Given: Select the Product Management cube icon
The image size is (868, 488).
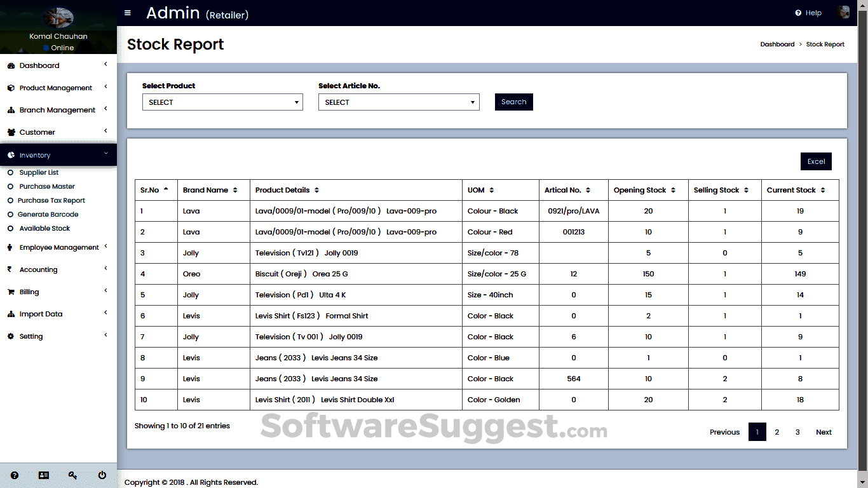Looking at the screenshot, I should 11,87.
